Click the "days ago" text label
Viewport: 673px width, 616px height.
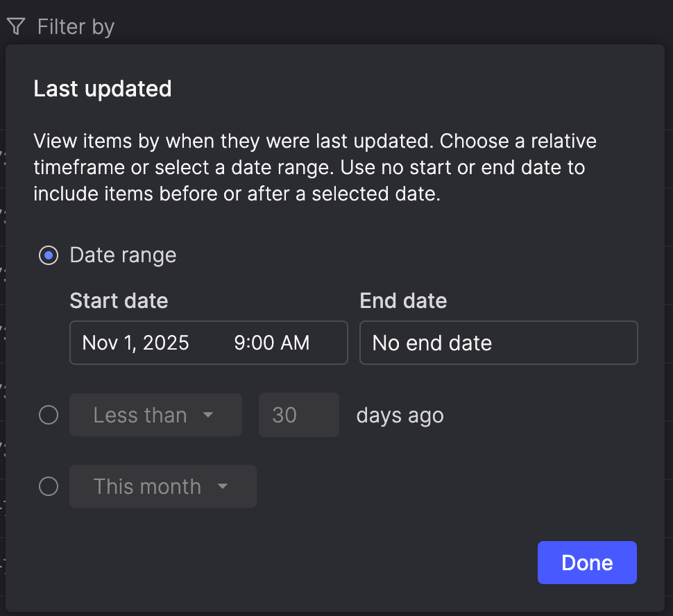(400, 416)
